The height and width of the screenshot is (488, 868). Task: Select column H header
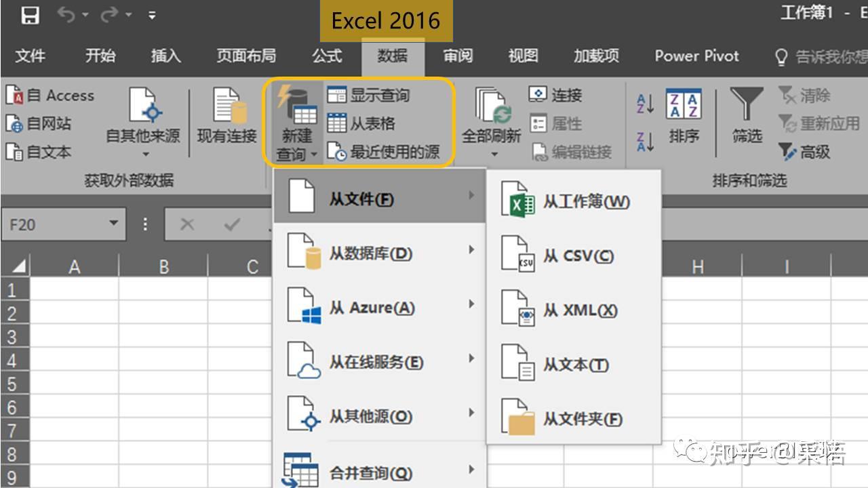(x=697, y=267)
